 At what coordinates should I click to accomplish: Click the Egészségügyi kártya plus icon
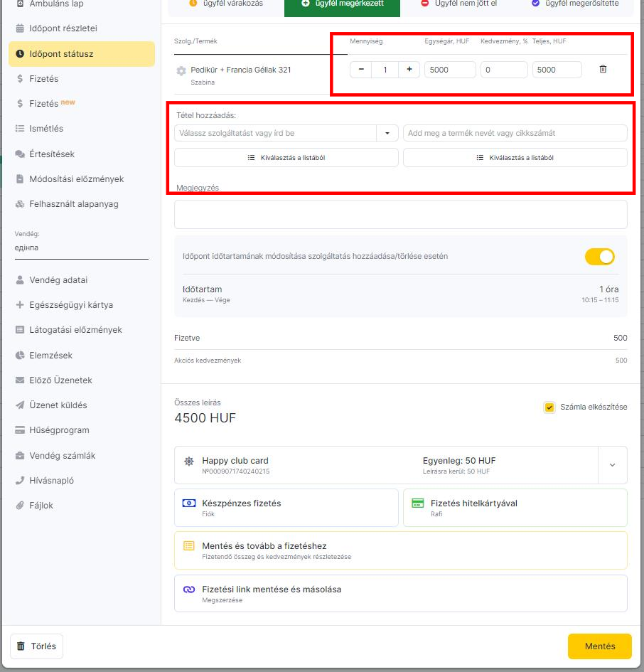(20, 305)
